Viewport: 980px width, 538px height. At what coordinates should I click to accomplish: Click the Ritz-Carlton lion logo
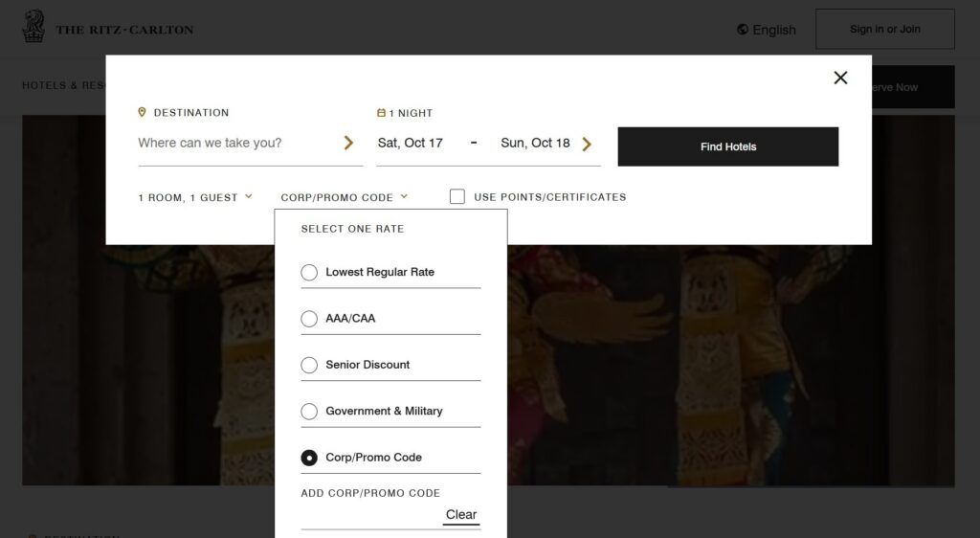pos(33,26)
